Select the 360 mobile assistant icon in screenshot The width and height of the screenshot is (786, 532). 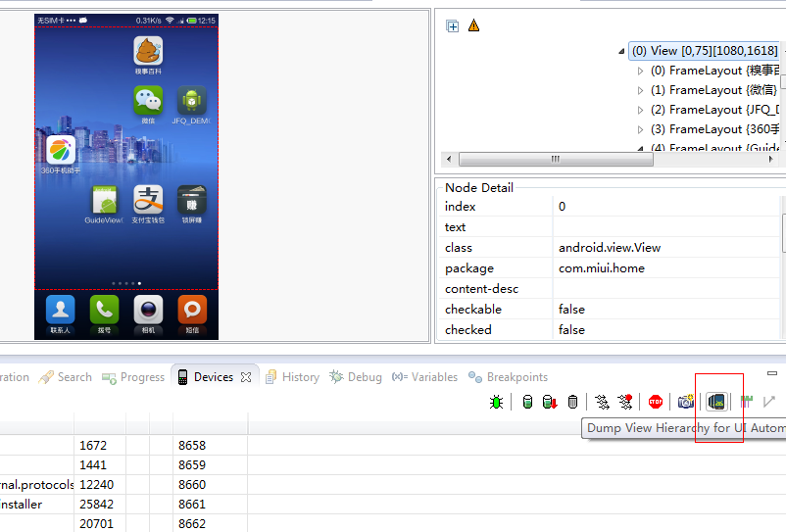61,150
